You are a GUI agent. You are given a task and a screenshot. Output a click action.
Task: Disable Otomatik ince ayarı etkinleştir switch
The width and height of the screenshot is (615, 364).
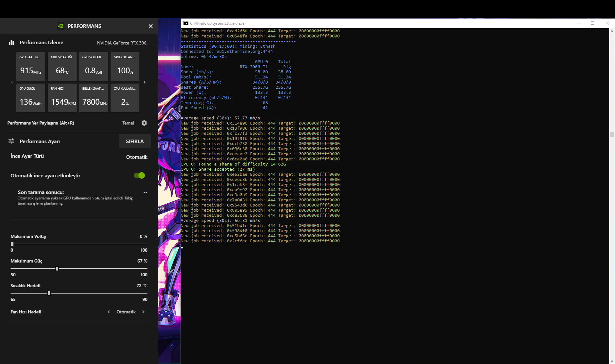[139, 175]
